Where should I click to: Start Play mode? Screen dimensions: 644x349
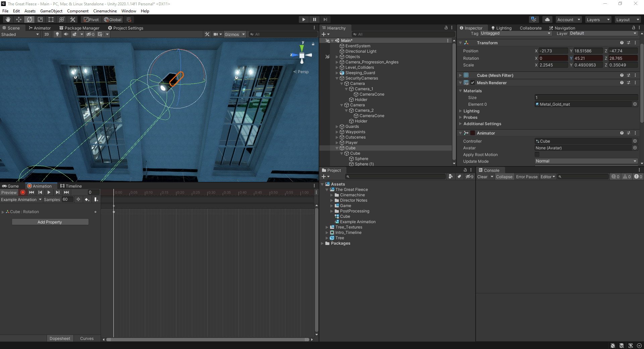[x=304, y=19]
